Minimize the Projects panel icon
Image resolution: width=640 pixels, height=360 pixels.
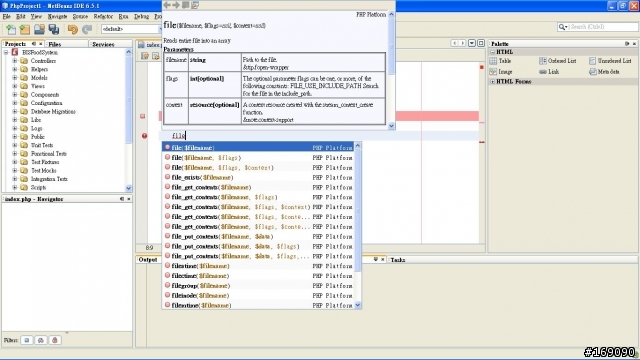tap(34, 44)
